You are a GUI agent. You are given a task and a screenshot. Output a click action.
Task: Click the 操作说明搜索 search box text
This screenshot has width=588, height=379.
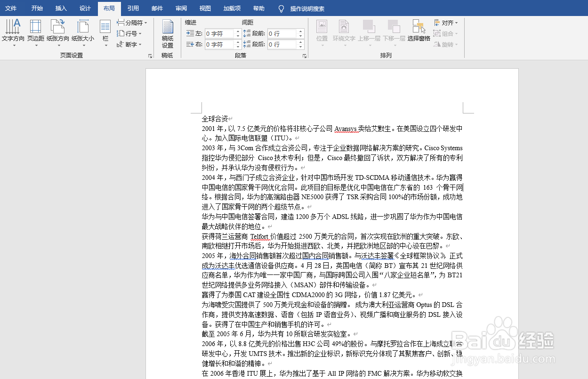307,9
